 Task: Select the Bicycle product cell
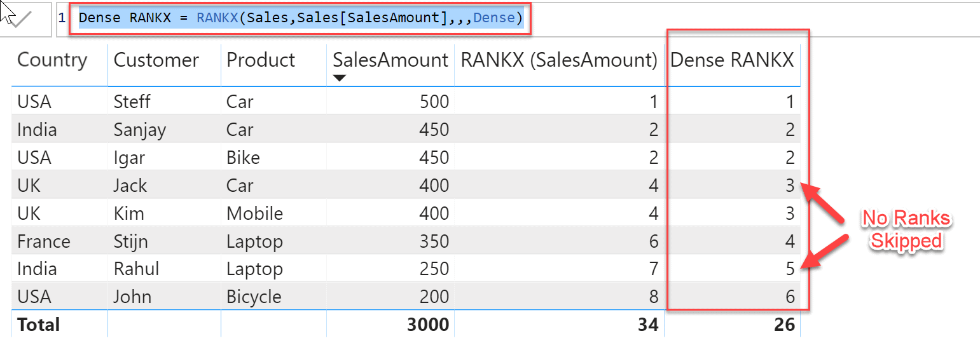[x=254, y=297]
